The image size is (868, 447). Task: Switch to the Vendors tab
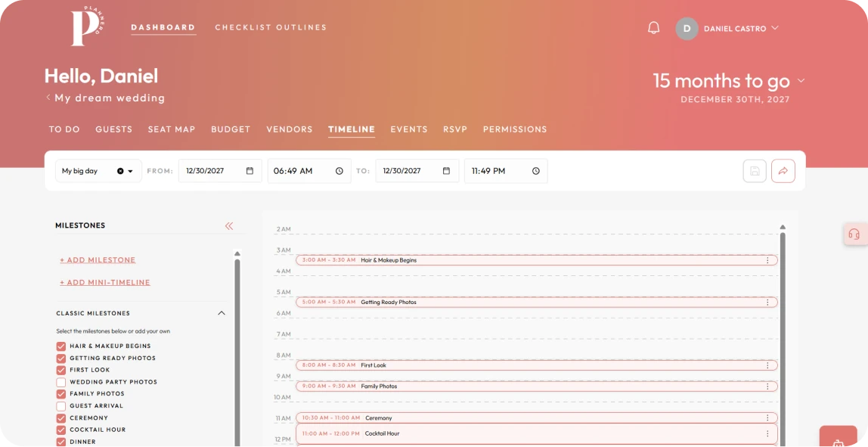click(x=290, y=129)
